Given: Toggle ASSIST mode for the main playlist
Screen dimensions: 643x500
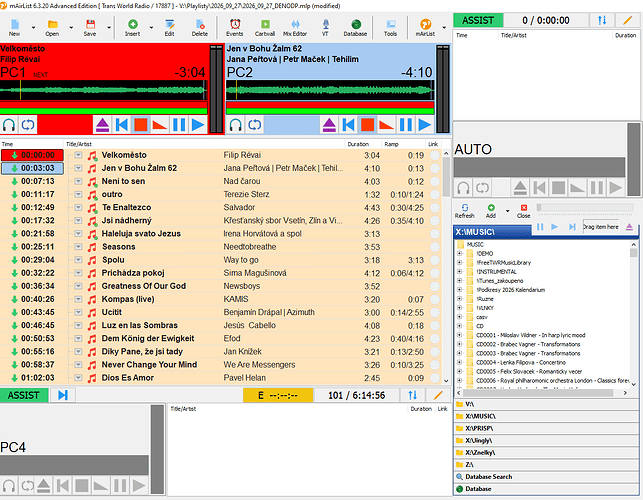Looking at the screenshot, I should [x=24, y=395].
